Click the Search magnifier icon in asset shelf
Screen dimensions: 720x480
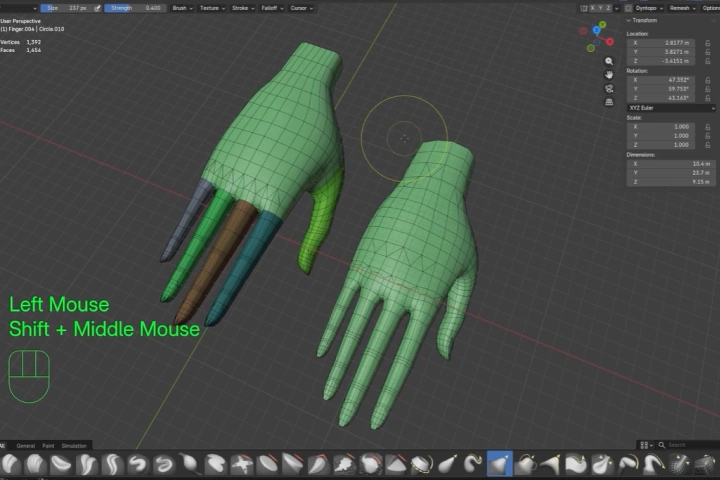coord(662,445)
